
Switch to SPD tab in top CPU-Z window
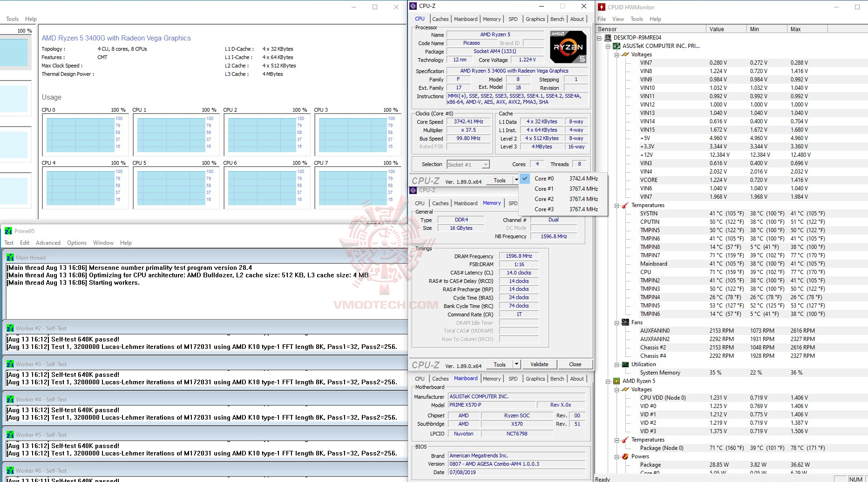click(513, 19)
